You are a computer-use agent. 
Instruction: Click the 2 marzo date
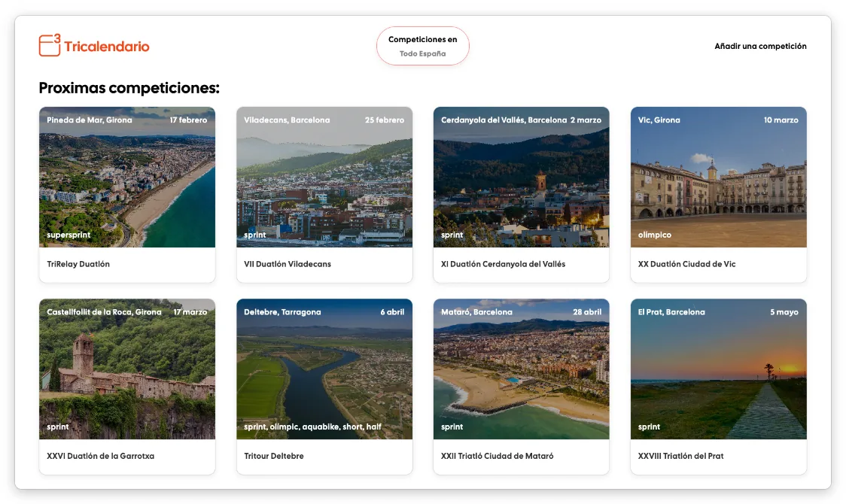(x=586, y=120)
